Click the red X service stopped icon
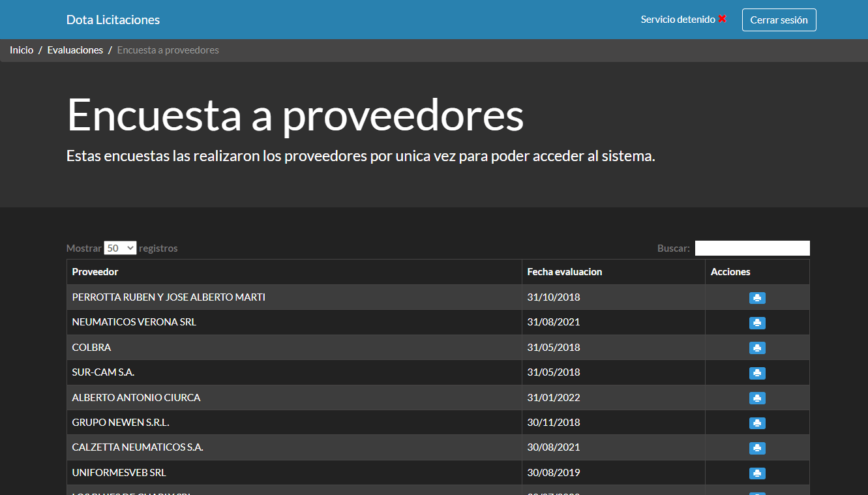 click(x=722, y=20)
